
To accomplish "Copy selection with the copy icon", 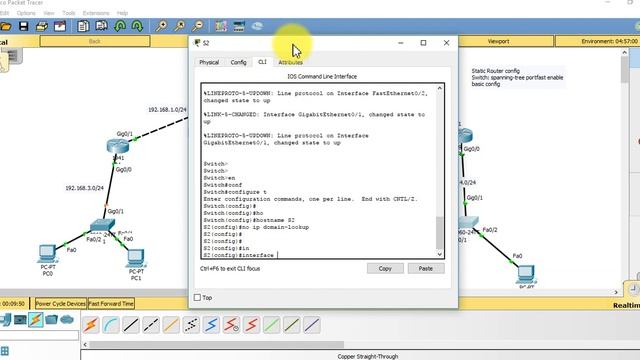I will coord(83,27).
